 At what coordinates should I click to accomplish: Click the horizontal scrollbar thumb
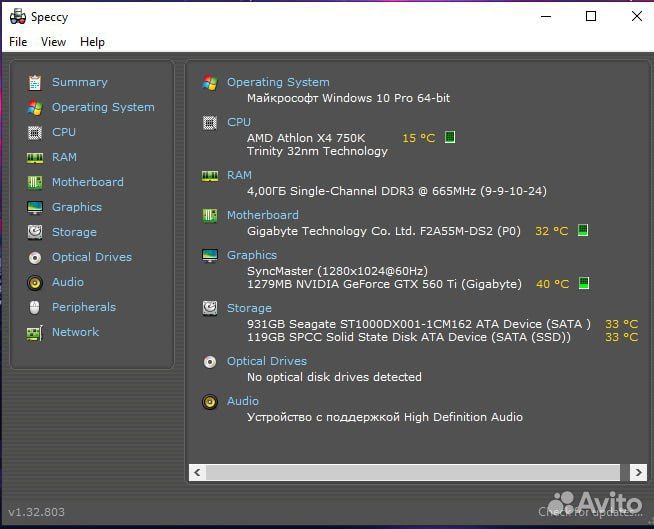pos(413,472)
